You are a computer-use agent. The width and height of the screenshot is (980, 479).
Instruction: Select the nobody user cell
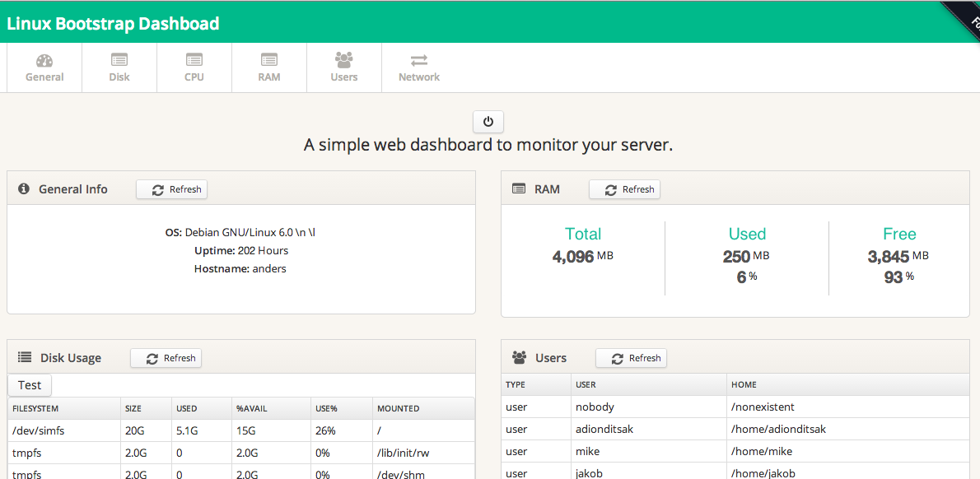tap(649, 407)
